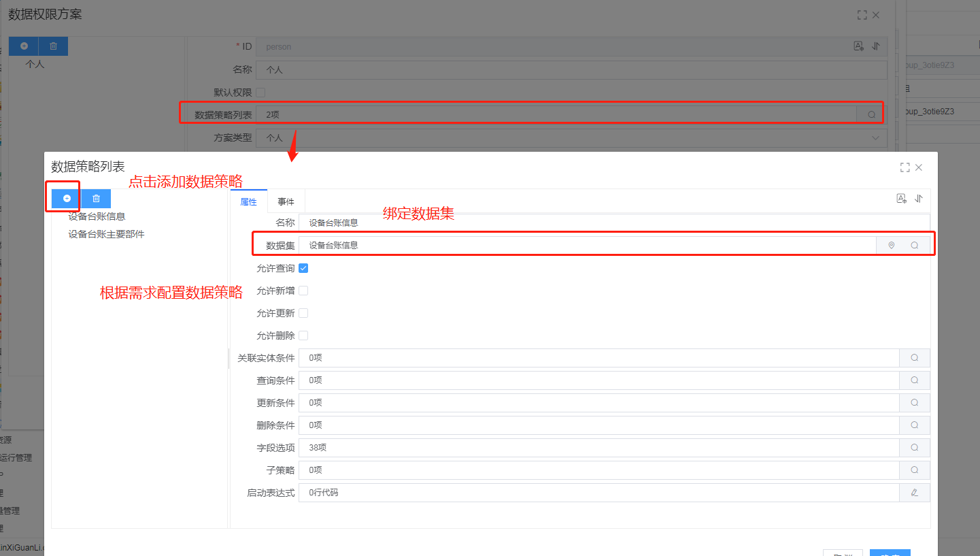Select the 属性 tab
The image size is (980, 556).
coord(249,202)
